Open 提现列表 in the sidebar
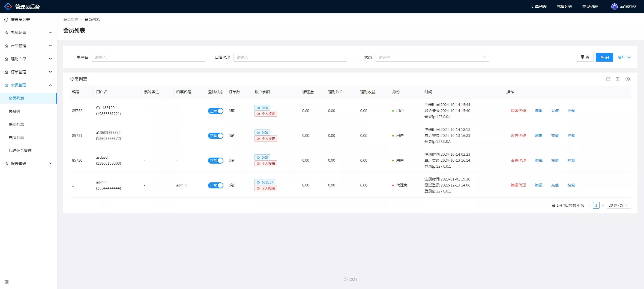The height and width of the screenshot is (289, 644). (x=16, y=124)
